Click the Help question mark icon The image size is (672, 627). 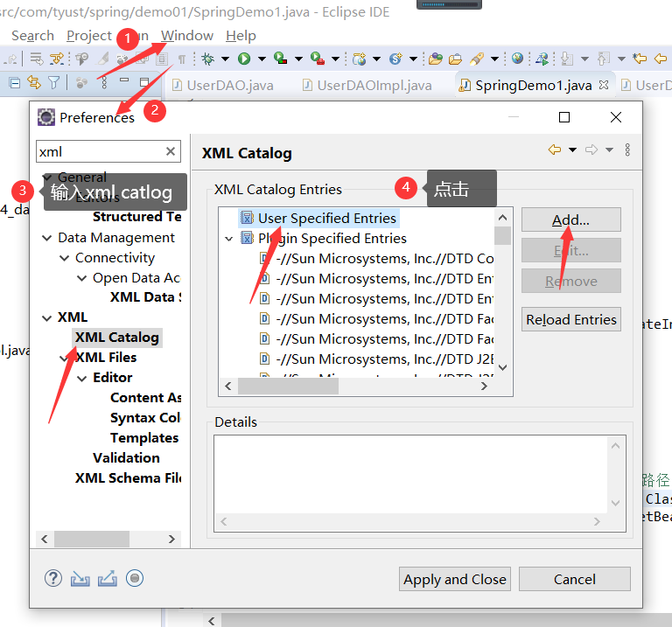53,579
